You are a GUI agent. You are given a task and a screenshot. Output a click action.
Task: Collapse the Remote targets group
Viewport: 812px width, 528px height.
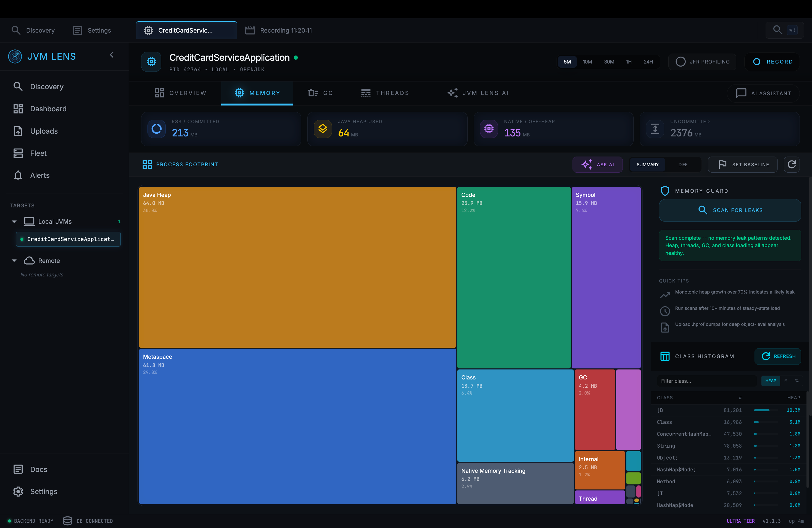point(14,261)
